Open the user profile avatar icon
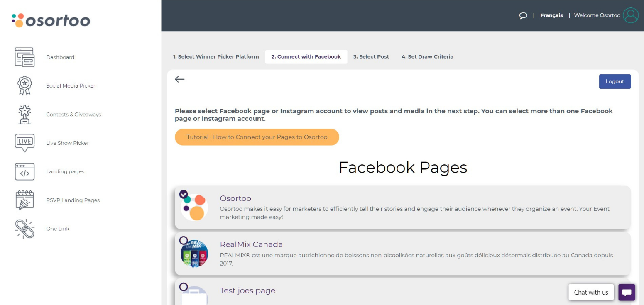The width and height of the screenshot is (644, 305). (631, 15)
